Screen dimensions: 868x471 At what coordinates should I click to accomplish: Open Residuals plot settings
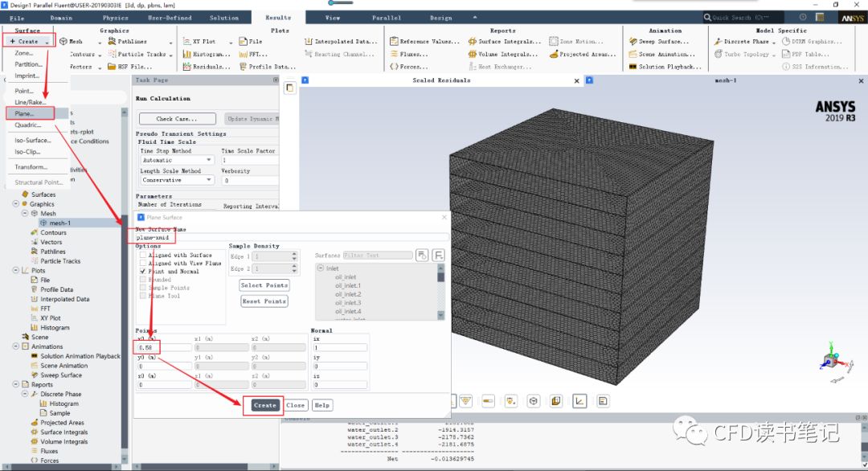click(x=206, y=67)
